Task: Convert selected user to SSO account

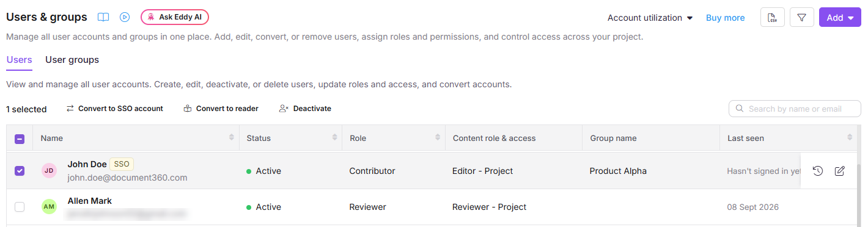Action: pyautogui.click(x=114, y=109)
